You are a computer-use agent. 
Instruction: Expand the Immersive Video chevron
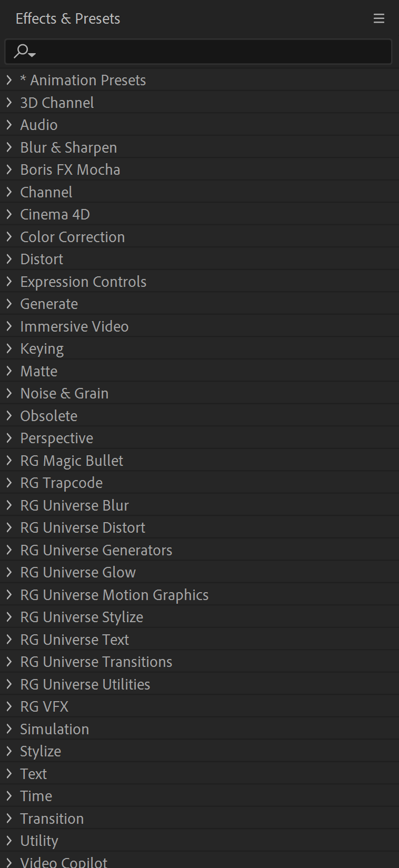[x=9, y=326]
